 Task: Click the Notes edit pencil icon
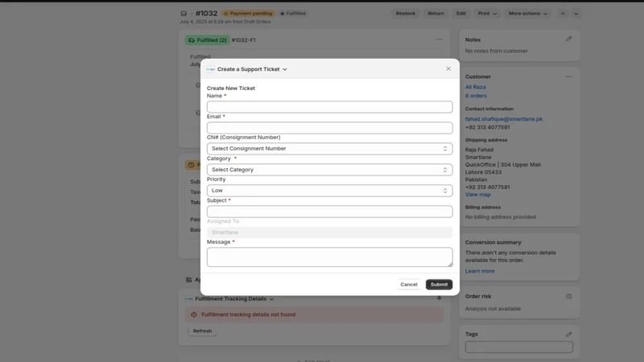[569, 39]
